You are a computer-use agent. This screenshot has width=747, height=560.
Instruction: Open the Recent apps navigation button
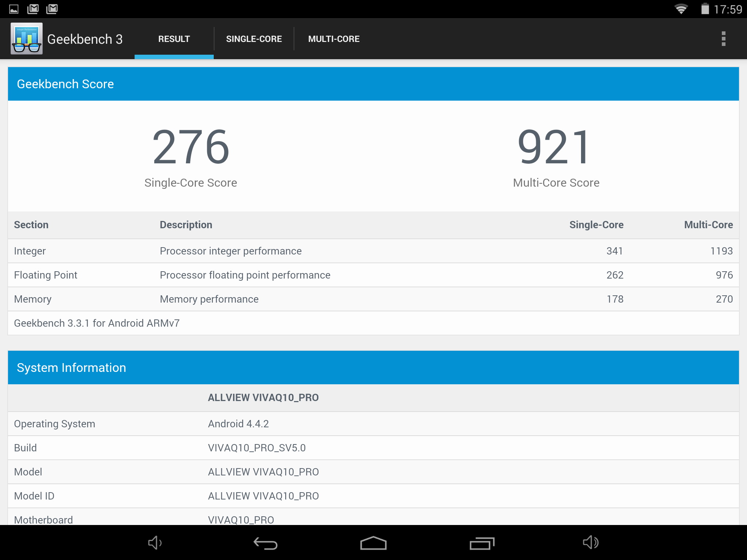(482, 543)
